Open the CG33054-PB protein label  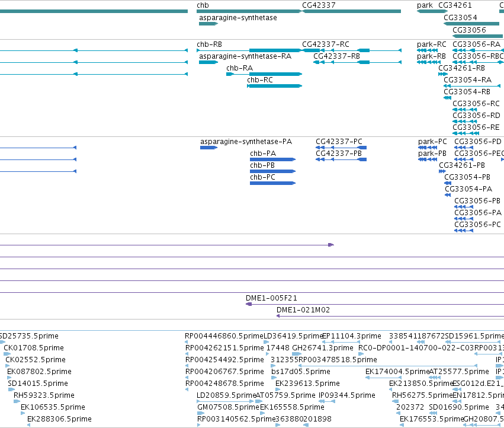(467, 177)
